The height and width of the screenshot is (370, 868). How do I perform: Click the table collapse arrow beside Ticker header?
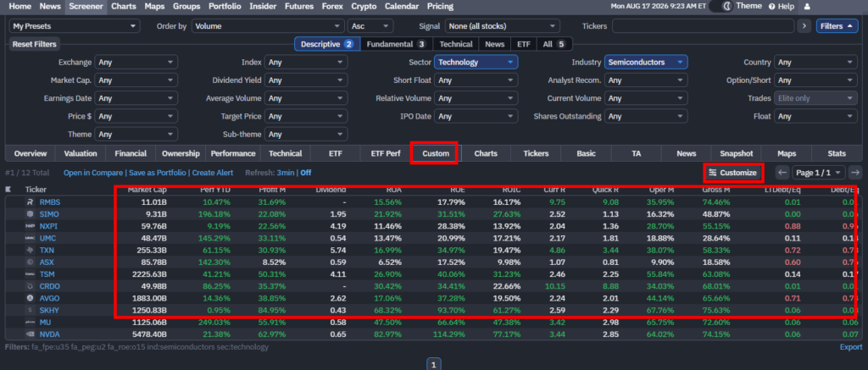(8, 190)
